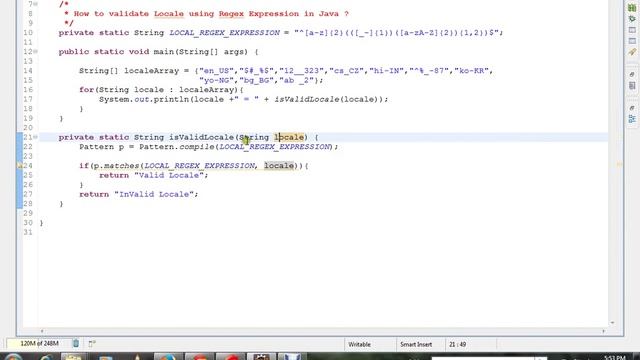The height and width of the screenshot is (360, 640).
Task: Click the "cs_CZ" string on line 14
Action: coord(347,71)
